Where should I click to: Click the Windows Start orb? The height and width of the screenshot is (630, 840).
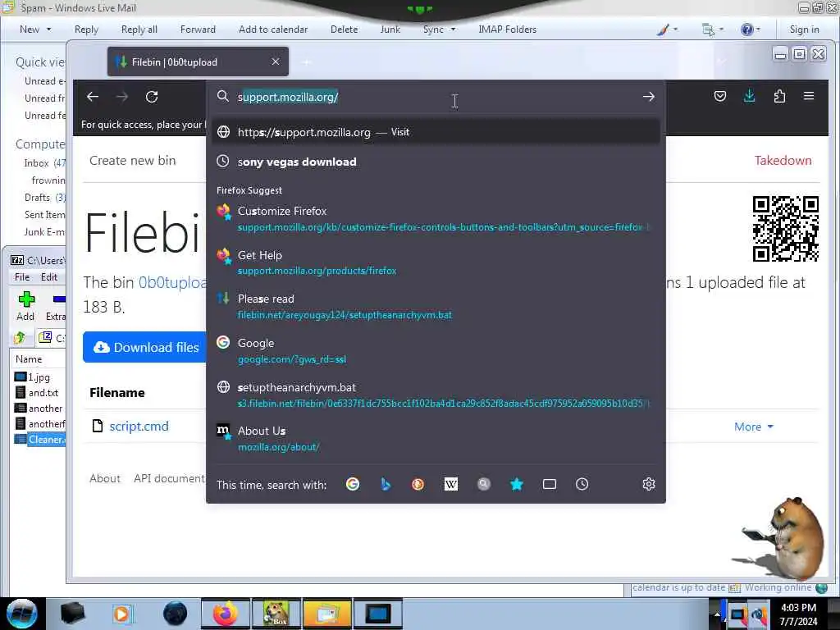pyautogui.click(x=22, y=614)
